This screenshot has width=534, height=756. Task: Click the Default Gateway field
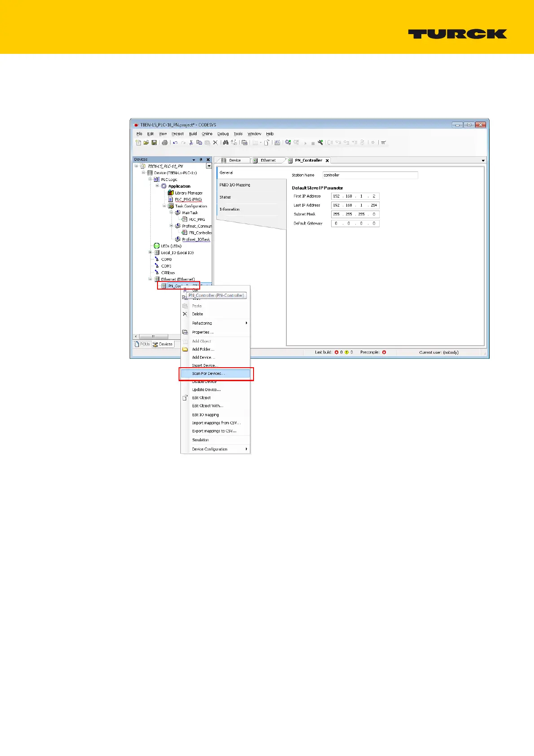pyautogui.click(x=355, y=223)
